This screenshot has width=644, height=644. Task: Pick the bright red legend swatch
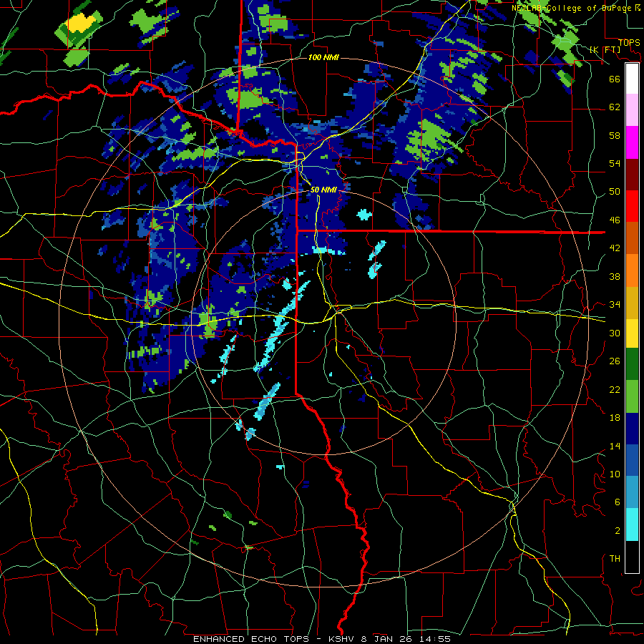(632, 206)
